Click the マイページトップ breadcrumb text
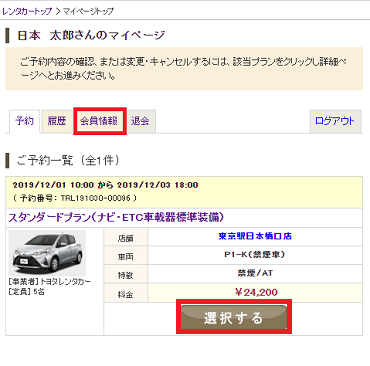The image size is (370, 366). coord(88,11)
